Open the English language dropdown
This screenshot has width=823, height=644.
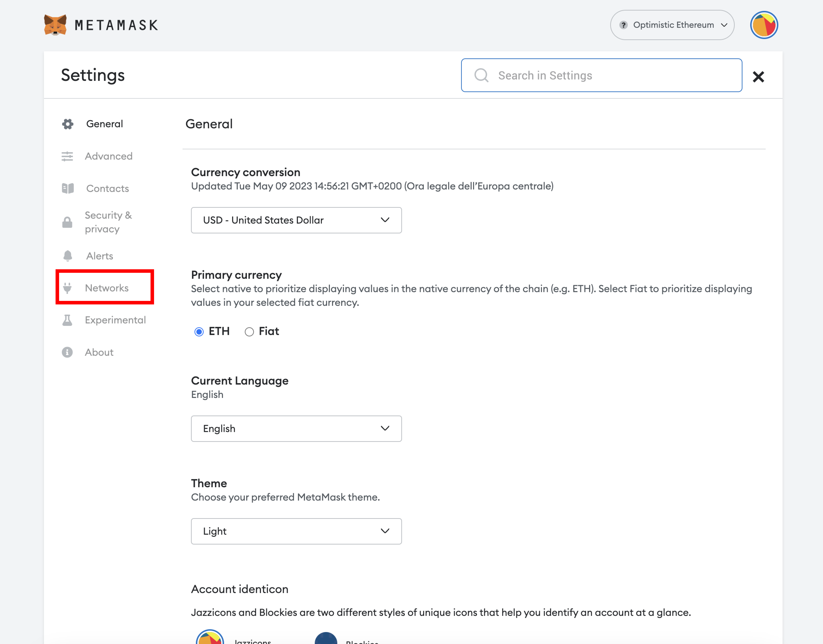(296, 428)
